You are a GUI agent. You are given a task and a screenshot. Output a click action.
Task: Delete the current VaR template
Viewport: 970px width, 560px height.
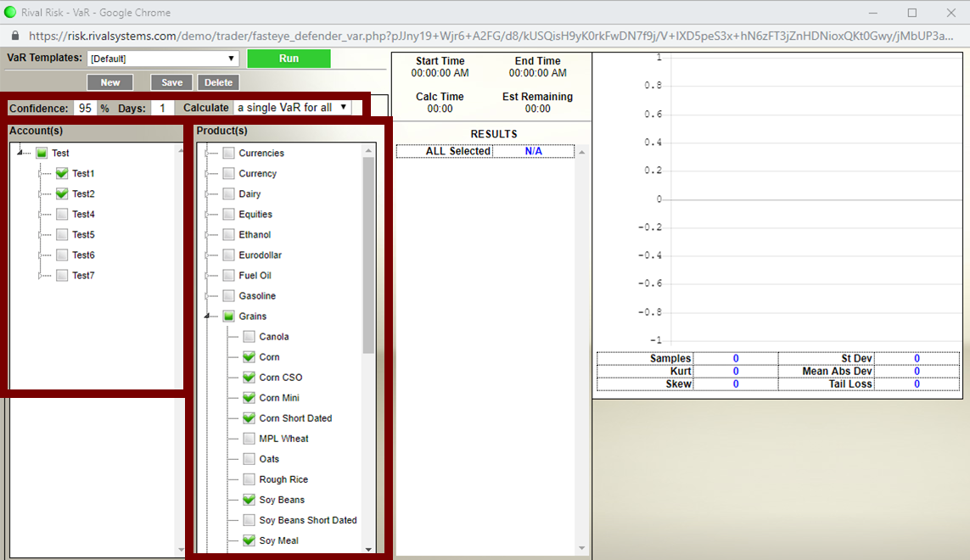(218, 82)
